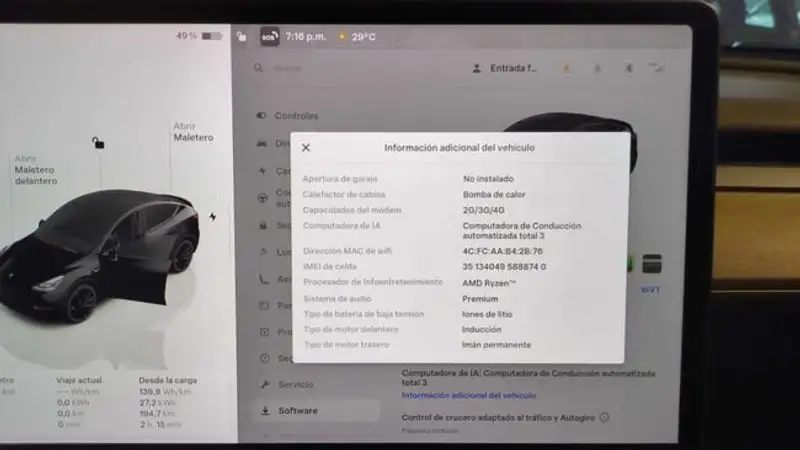Tap the icon between bell and Bluetooth

(x=597, y=68)
